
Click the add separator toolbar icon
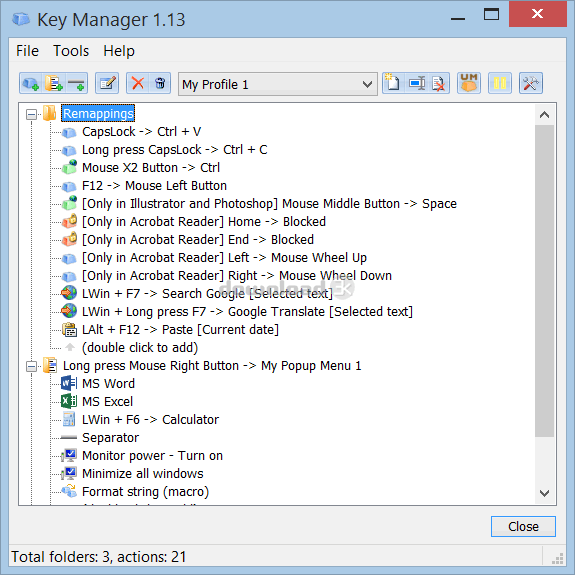pyautogui.click(x=76, y=84)
